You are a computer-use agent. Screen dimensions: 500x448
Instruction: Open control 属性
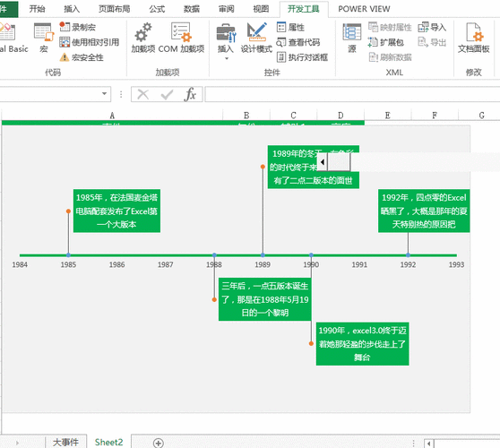pos(290,27)
